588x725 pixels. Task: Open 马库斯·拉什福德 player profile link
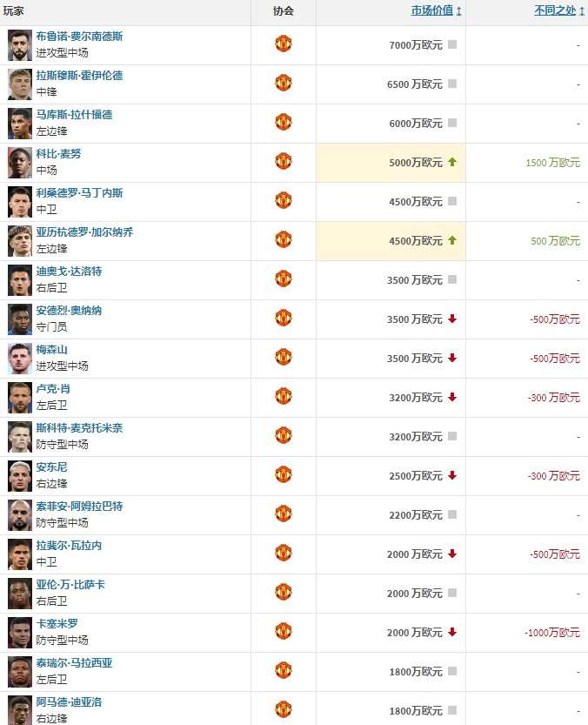click(x=74, y=115)
